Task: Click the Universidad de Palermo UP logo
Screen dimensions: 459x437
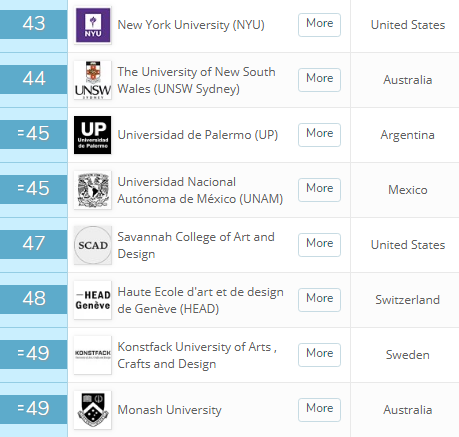Action: 93,135
